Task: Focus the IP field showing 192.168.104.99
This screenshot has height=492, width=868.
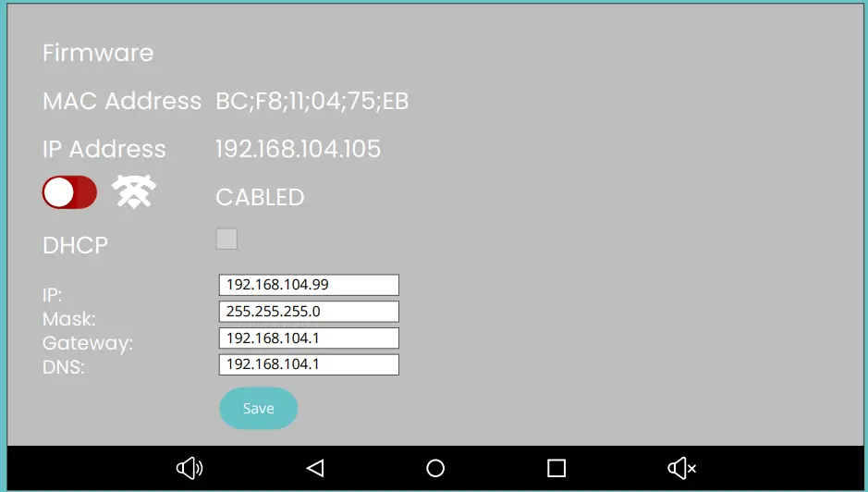Action: 309,285
